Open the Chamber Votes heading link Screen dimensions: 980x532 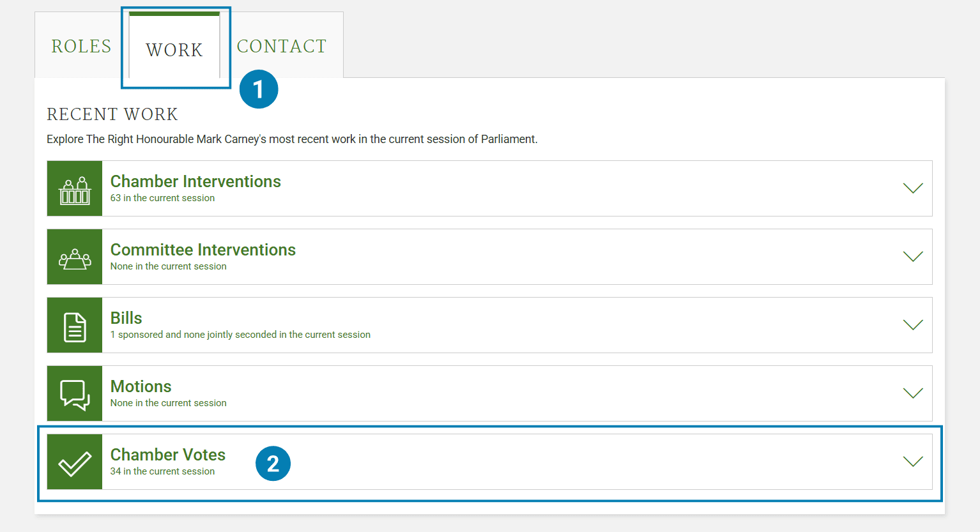click(168, 455)
